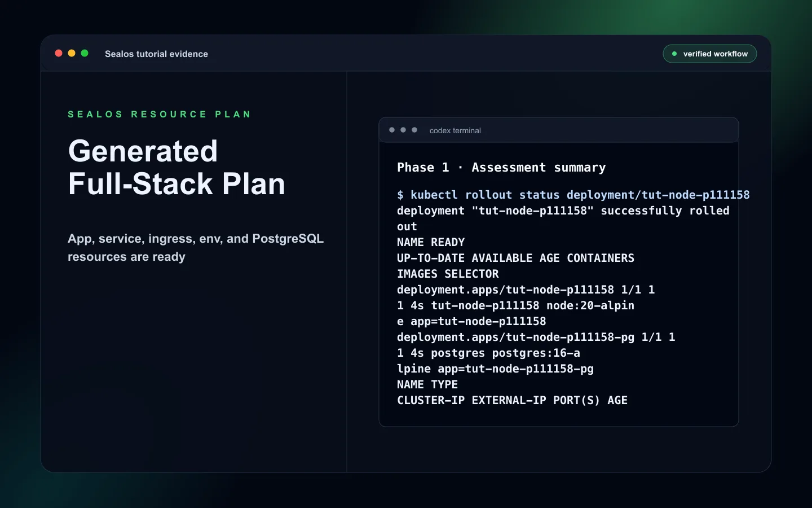This screenshot has width=812, height=508.
Task: Click the green maximize dot in the title bar
Action: (85, 53)
